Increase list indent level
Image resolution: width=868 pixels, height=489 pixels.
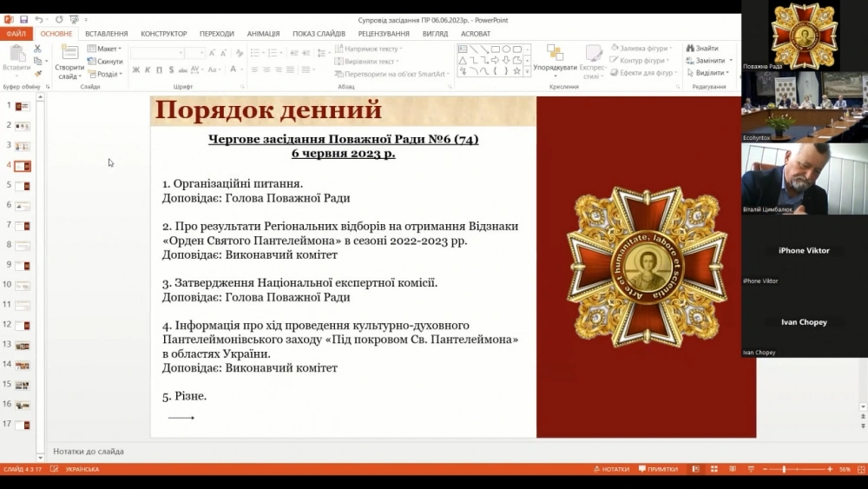click(x=306, y=53)
